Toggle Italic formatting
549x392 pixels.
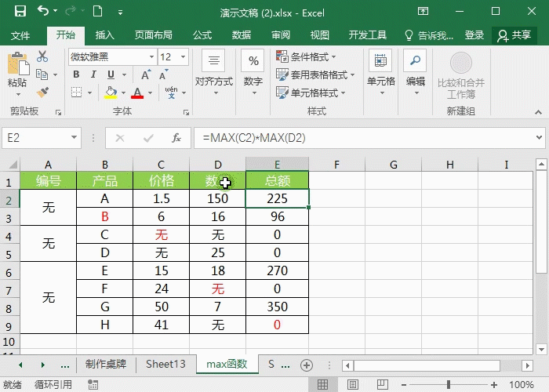[x=93, y=74]
